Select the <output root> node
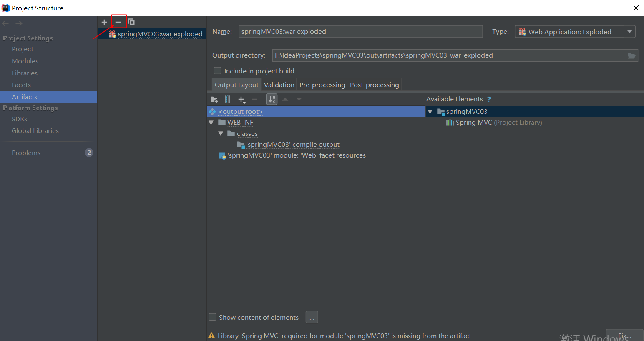This screenshot has width=644, height=341. point(316,112)
